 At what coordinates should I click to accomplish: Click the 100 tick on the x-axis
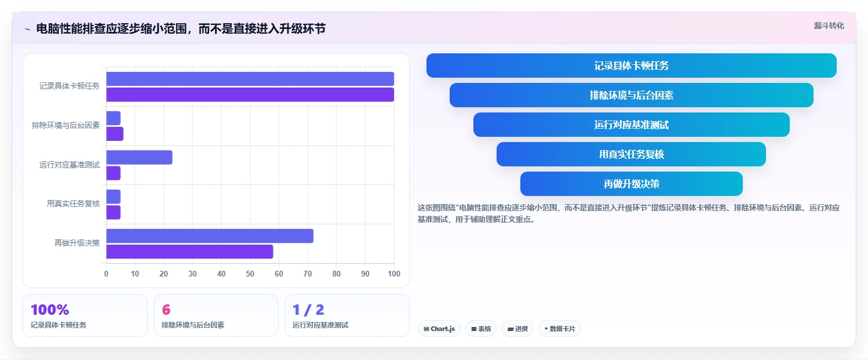(394, 274)
